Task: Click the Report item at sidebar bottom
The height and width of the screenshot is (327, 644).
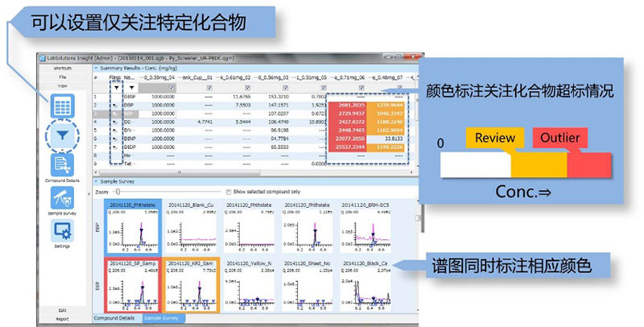Action: coord(62,317)
